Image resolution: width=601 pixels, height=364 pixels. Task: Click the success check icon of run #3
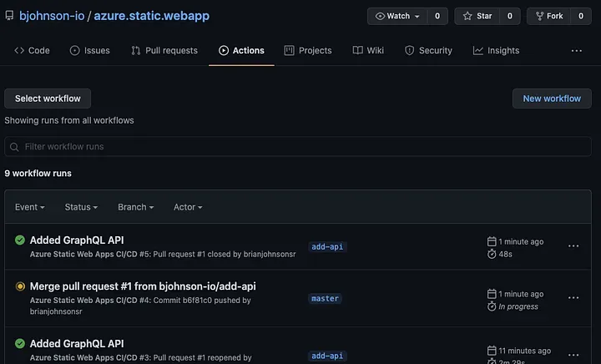[20, 343]
